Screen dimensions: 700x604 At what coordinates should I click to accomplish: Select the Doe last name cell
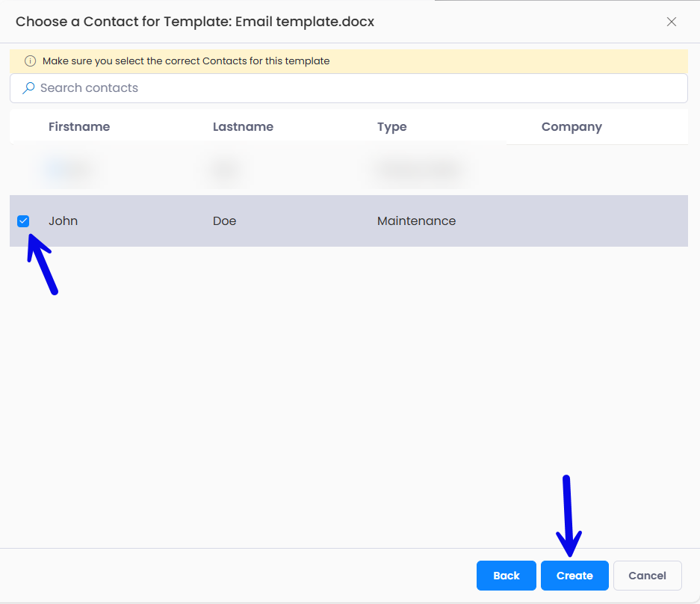coord(225,221)
